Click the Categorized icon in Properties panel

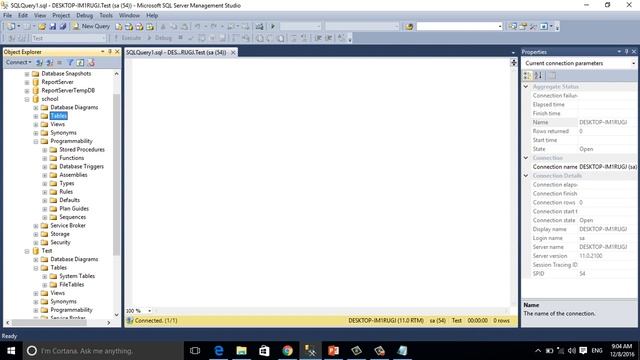coord(527,76)
